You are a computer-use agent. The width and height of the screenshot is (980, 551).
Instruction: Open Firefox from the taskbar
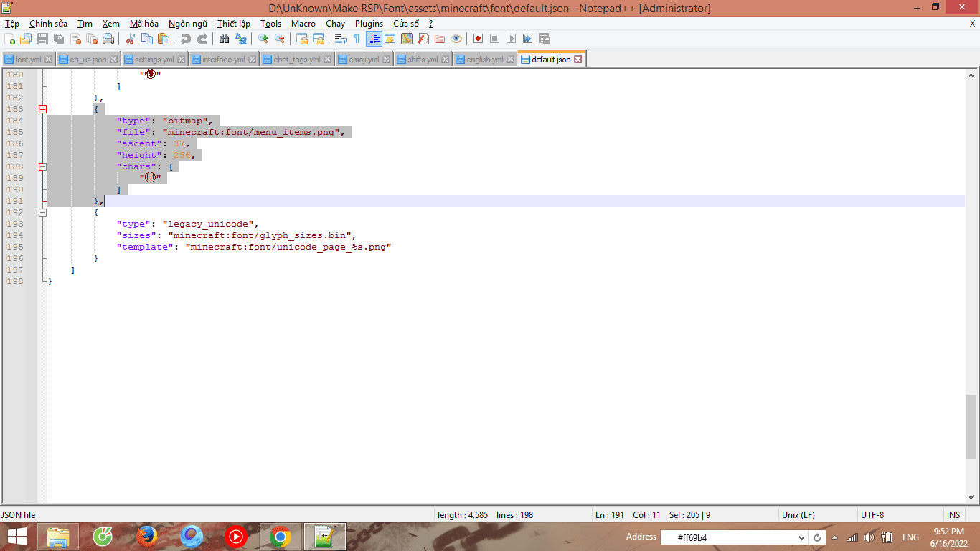click(x=146, y=537)
